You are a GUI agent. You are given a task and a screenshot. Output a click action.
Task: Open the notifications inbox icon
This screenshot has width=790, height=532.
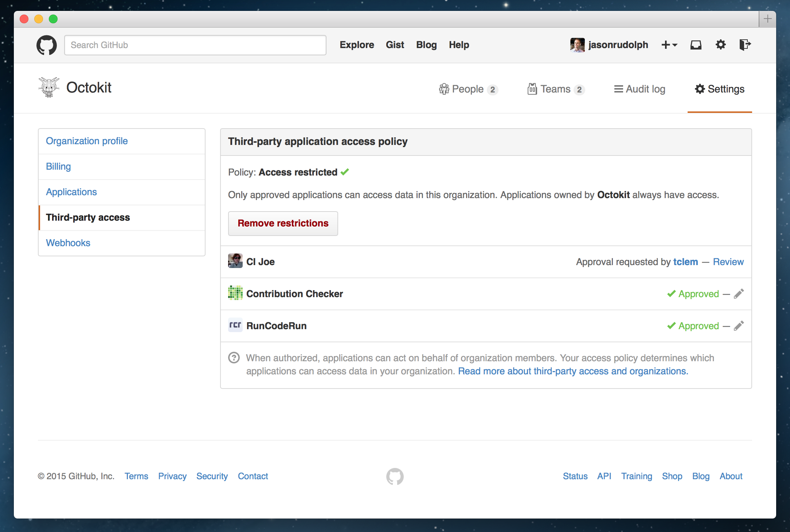pos(696,44)
